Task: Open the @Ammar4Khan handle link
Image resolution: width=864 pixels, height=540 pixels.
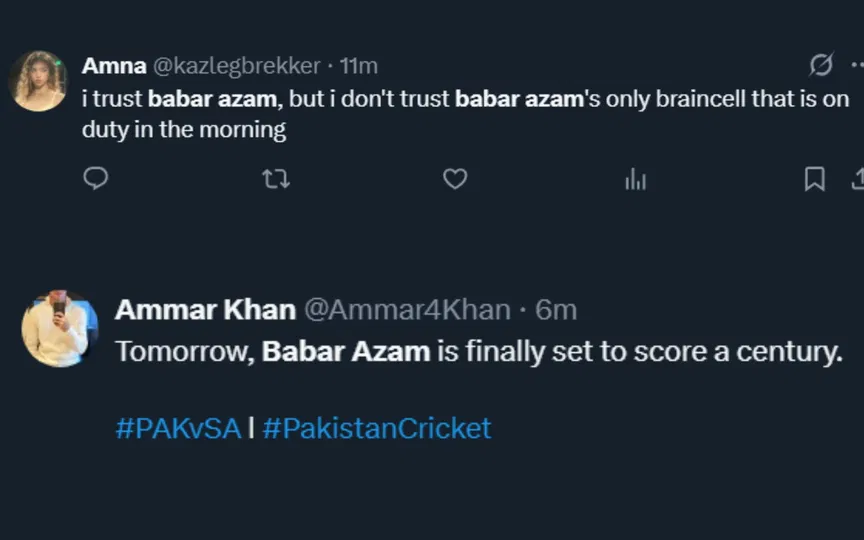Action: tap(407, 310)
